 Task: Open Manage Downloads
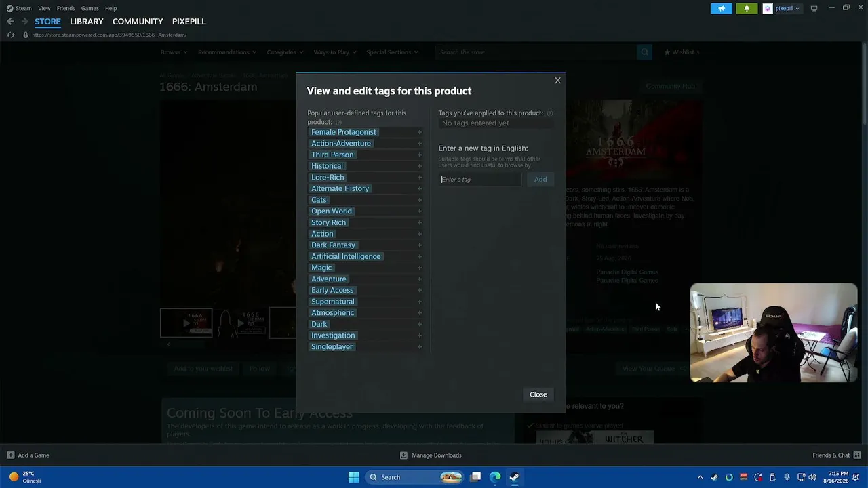point(431,455)
